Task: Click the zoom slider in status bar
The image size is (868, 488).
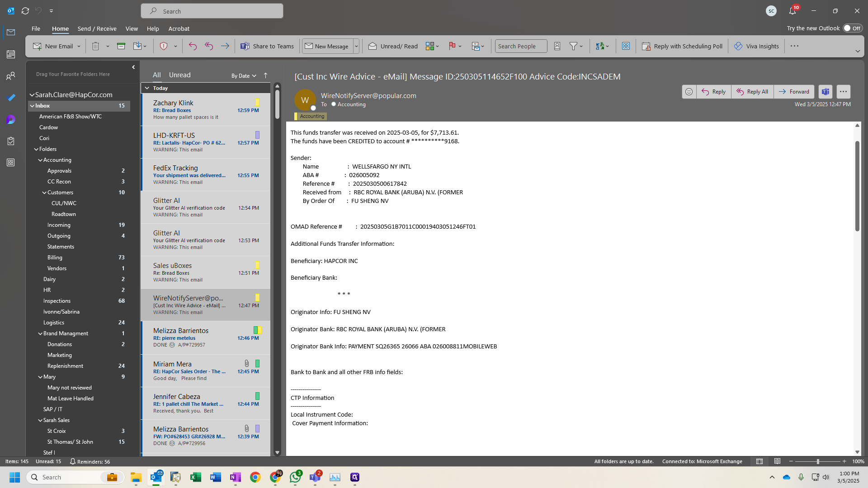Action: tap(817, 461)
